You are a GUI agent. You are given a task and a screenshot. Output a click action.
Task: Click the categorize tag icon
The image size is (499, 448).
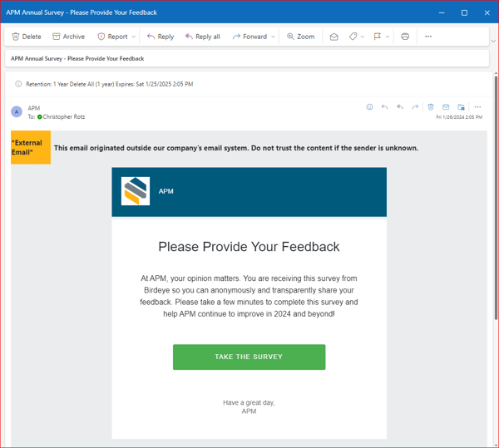353,37
